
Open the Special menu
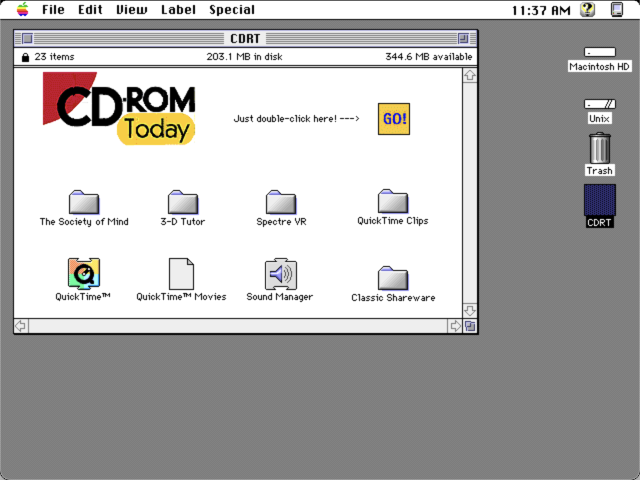(x=232, y=9)
